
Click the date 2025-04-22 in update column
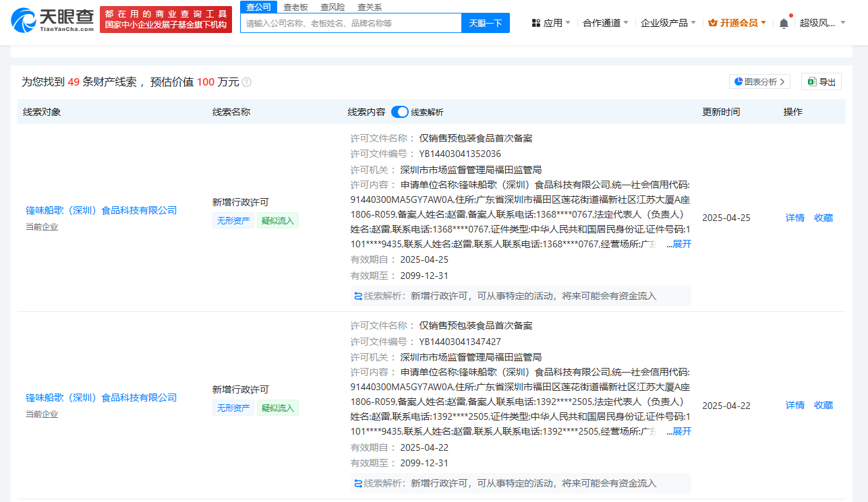tap(726, 406)
